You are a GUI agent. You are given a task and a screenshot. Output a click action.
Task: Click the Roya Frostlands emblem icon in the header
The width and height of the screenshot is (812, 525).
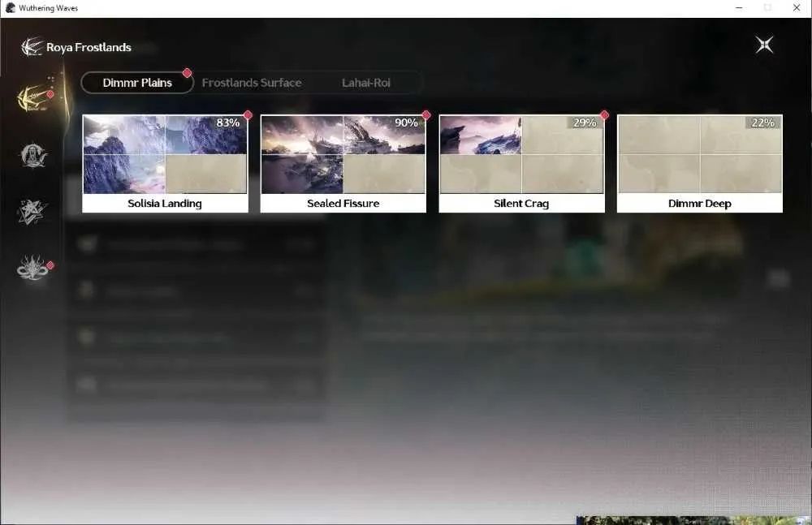point(32,46)
